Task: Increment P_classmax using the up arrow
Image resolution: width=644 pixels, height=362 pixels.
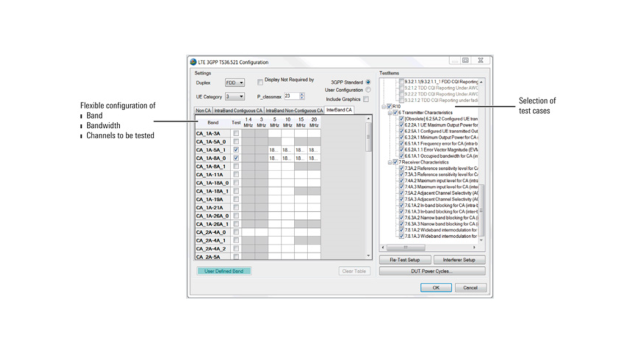Action: point(301,95)
